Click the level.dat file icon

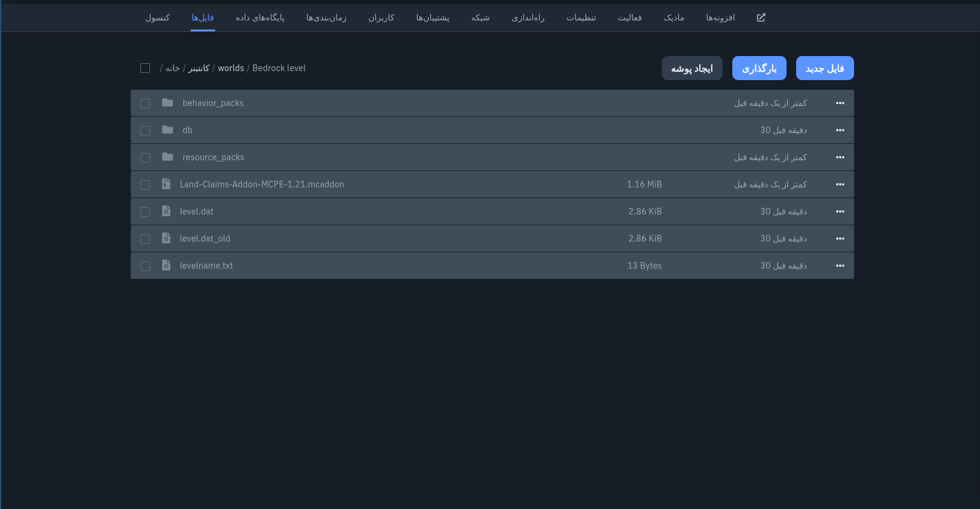[x=166, y=211]
